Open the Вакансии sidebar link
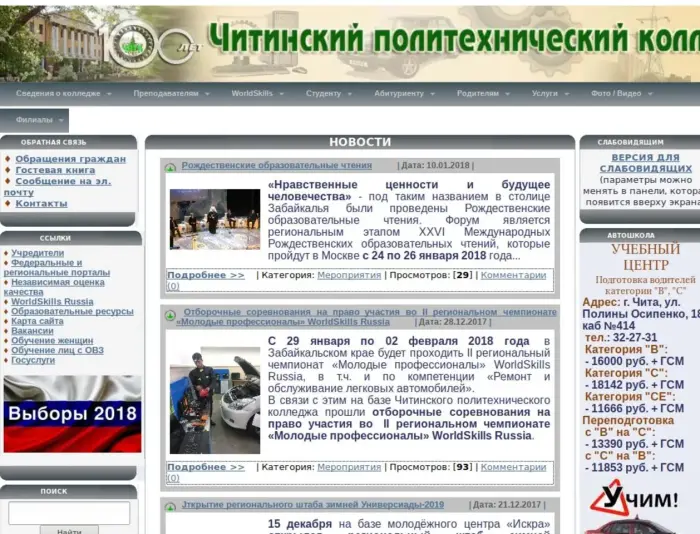Image resolution: width=700 pixels, height=534 pixels. [x=32, y=331]
